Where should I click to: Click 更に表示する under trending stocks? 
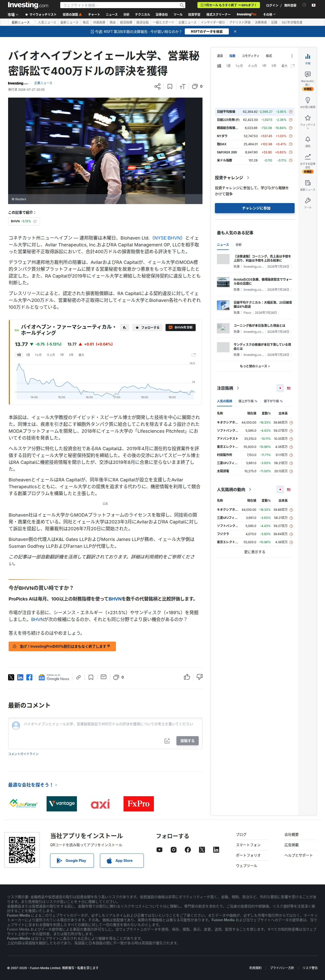tap(254, 552)
